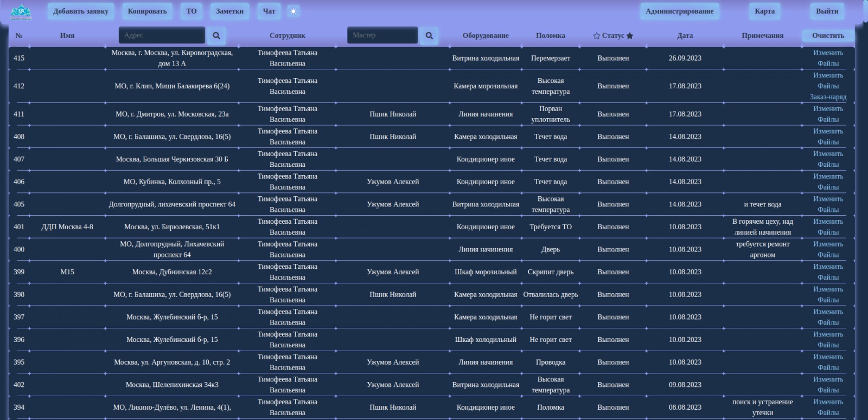868x420 pixels.
Task: Click Изменить for request 397
Action: 828,312
